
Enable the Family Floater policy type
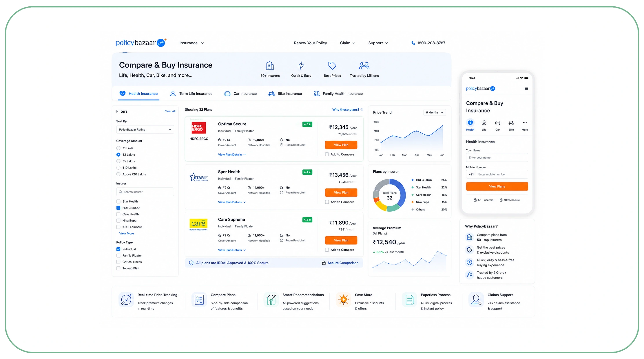coord(118,256)
